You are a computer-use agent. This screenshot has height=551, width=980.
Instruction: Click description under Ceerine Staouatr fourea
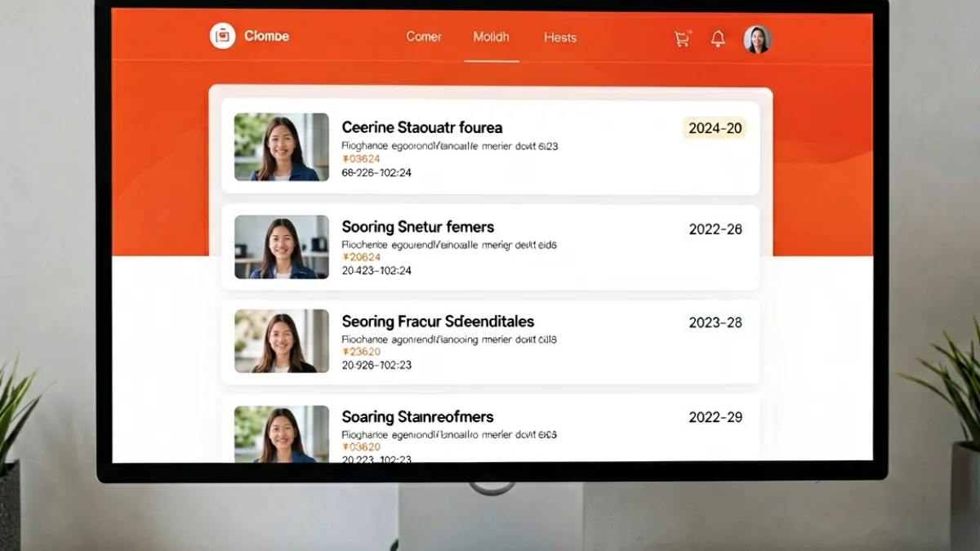point(450,146)
